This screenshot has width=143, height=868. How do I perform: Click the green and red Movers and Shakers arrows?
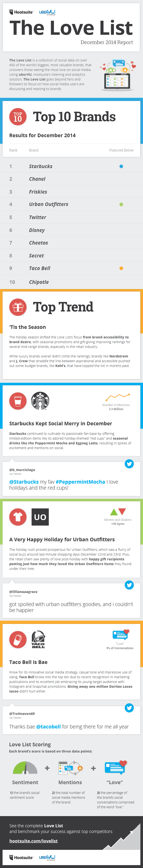pyautogui.click(x=118, y=512)
